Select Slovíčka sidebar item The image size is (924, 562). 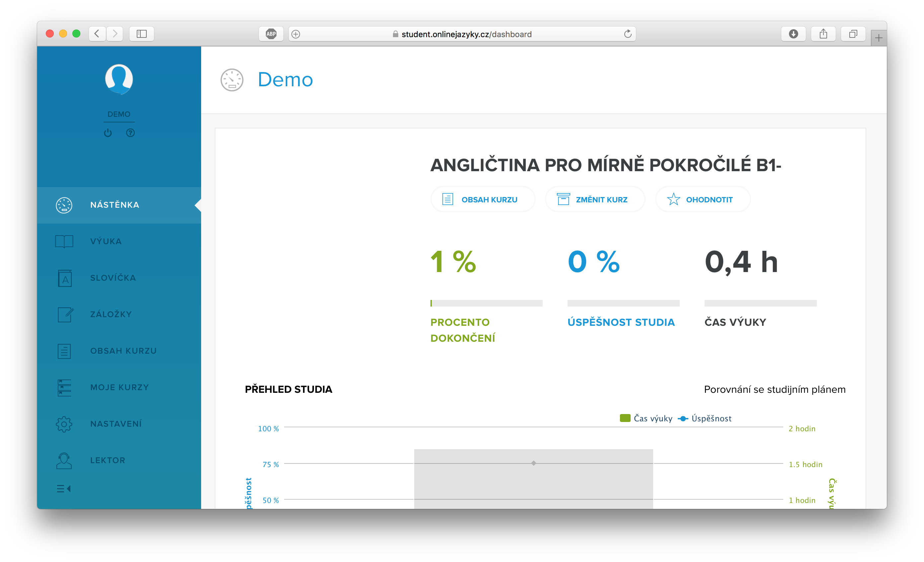[113, 278]
